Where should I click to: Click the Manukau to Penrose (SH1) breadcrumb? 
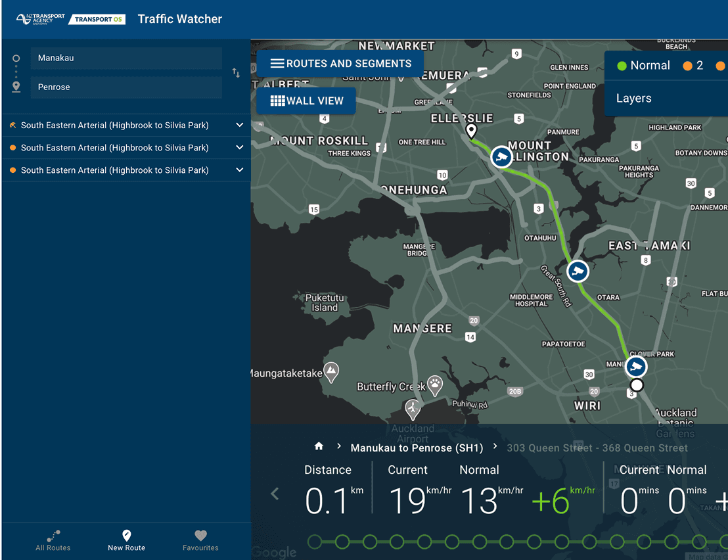pyautogui.click(x=417, y=448)
